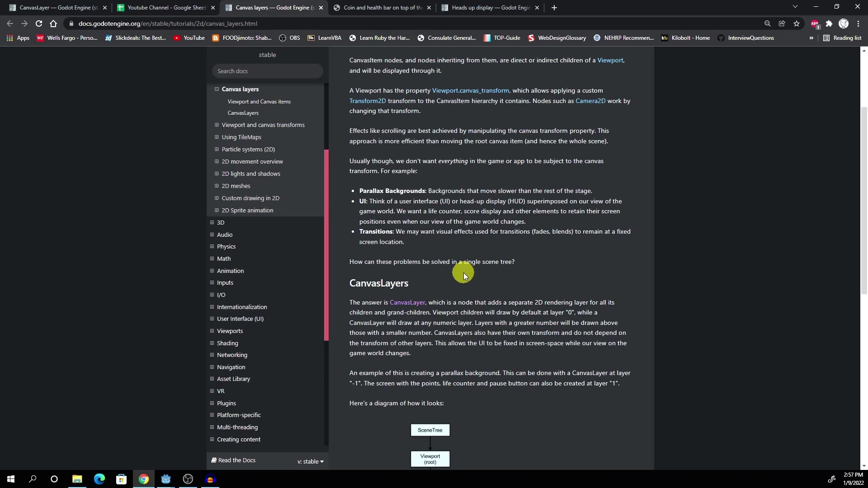The height and width of the screenshot is (488, 868).
Task: Switch to Youtube Channel Google Sheets tab
Action: [x=163, y=8]
